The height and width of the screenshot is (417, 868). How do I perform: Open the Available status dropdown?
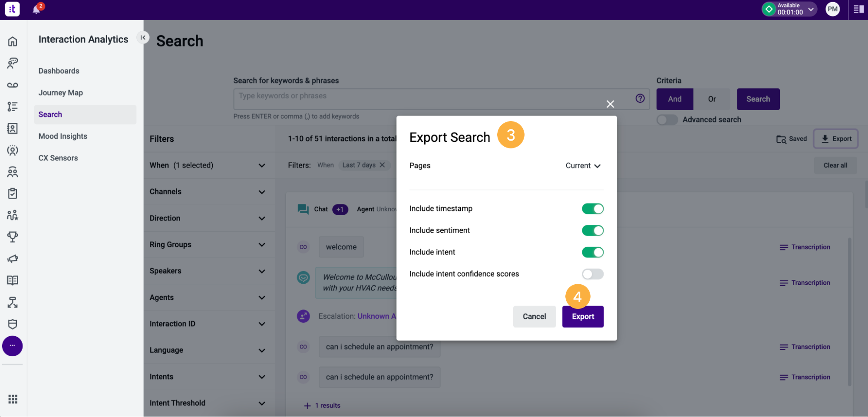click(x=789, y=9)
